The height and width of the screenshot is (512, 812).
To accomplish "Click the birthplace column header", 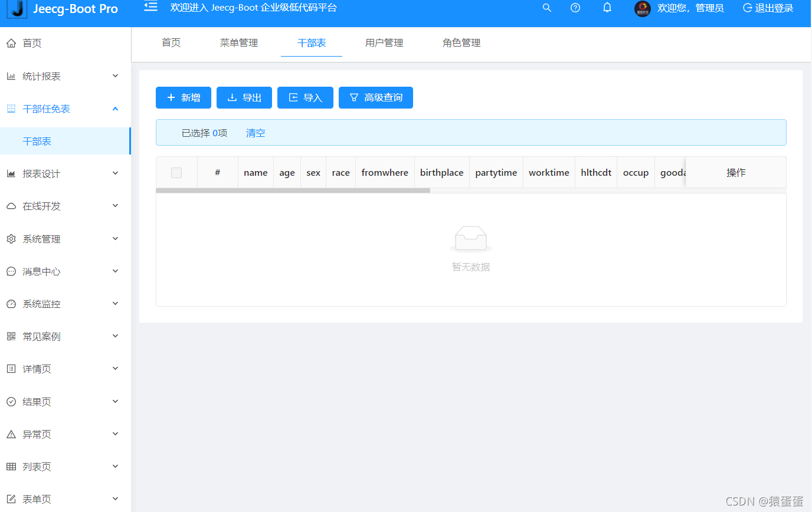I will 442,173.
